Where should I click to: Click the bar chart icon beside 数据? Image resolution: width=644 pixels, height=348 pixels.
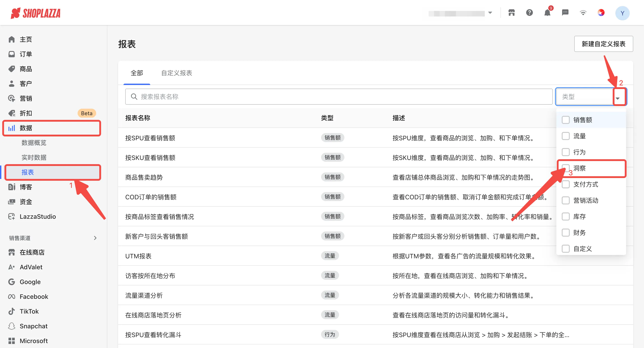point(11,128)
